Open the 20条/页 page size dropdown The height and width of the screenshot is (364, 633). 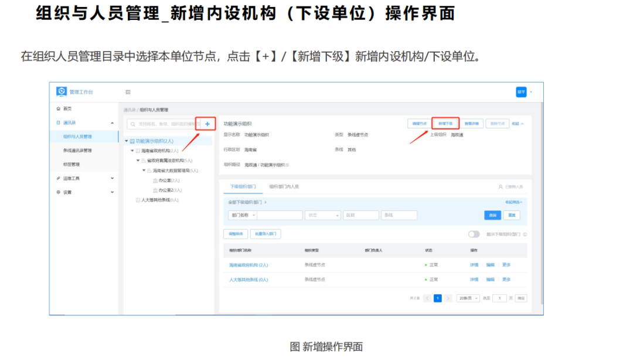click(468, 298)
